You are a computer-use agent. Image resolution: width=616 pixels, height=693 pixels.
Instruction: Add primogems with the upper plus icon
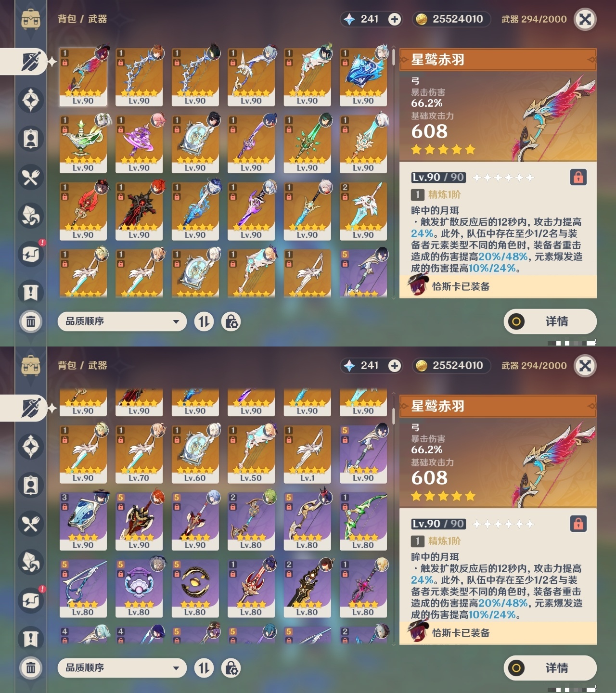point(395,19)
